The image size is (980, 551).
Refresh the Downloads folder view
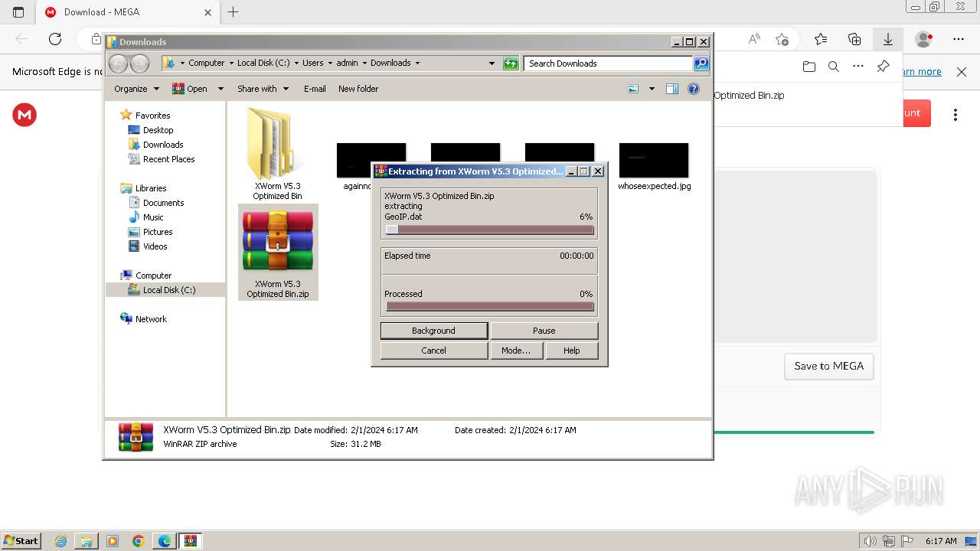click(511, 64)
